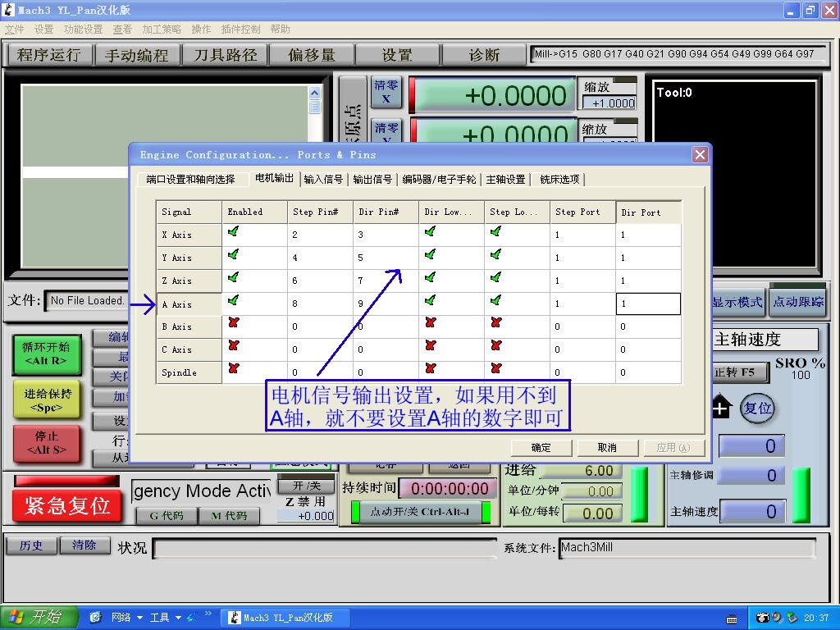The height and width of the screenshot is (630, 840).
Task: Open the M 代码 list
Action: click(229, 515)
